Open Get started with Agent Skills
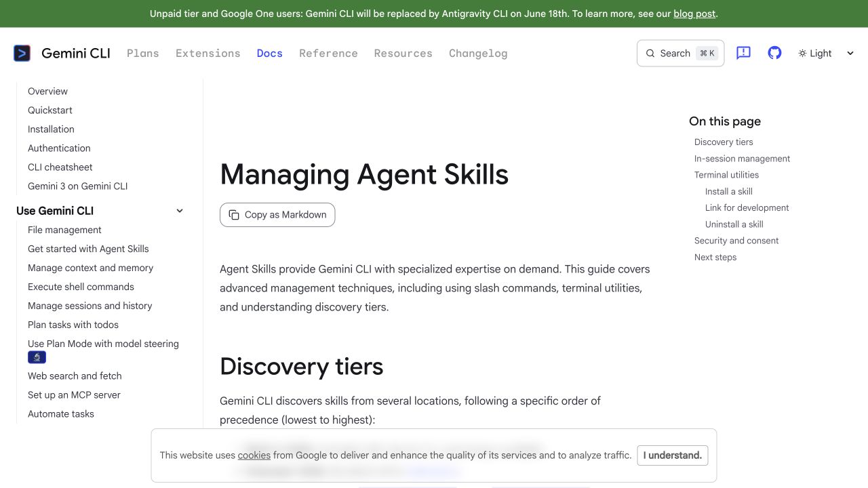 point(88,249)
